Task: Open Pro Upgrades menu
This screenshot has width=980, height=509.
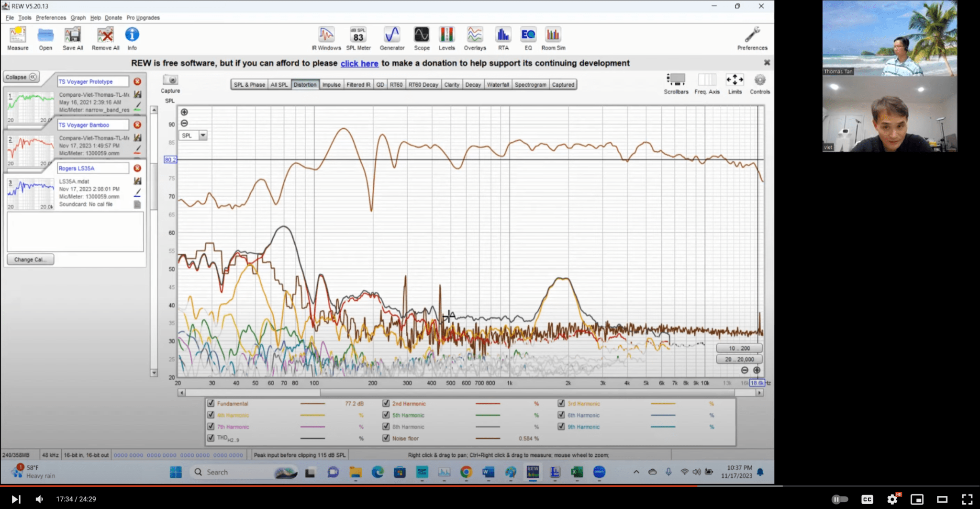Action: (143, 18)
